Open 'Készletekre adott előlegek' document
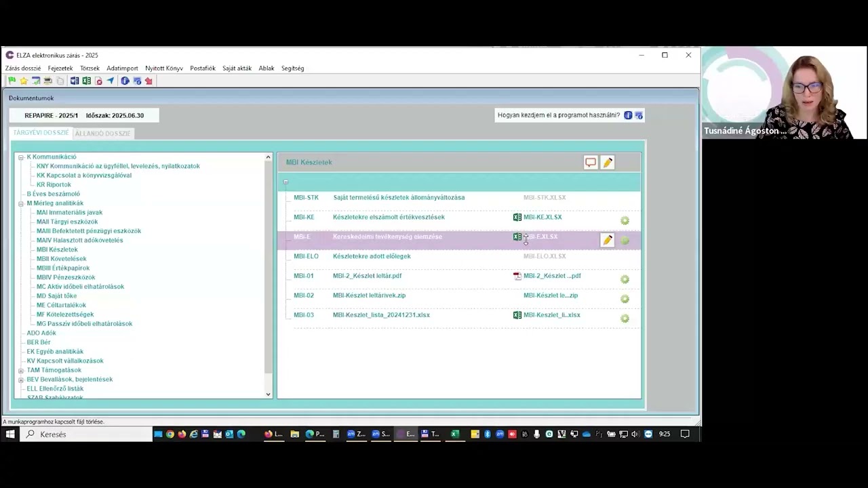868x488 pixels. (x=372, y=256)
